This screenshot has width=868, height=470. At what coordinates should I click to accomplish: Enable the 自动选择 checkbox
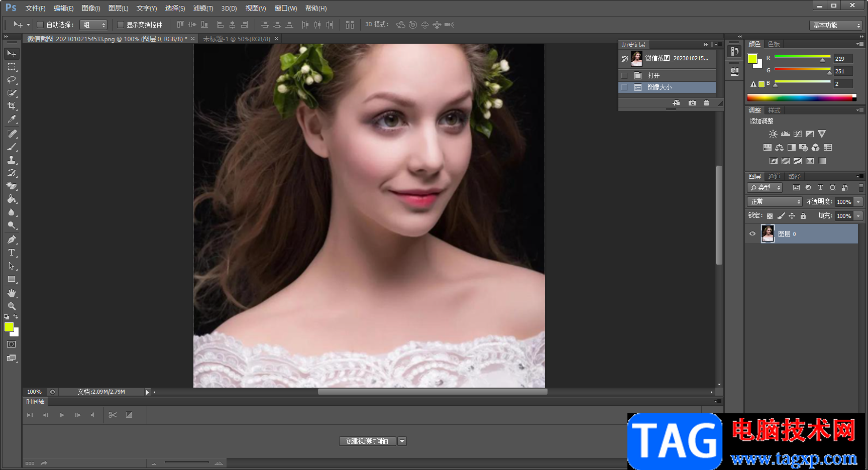click(40, 25)
